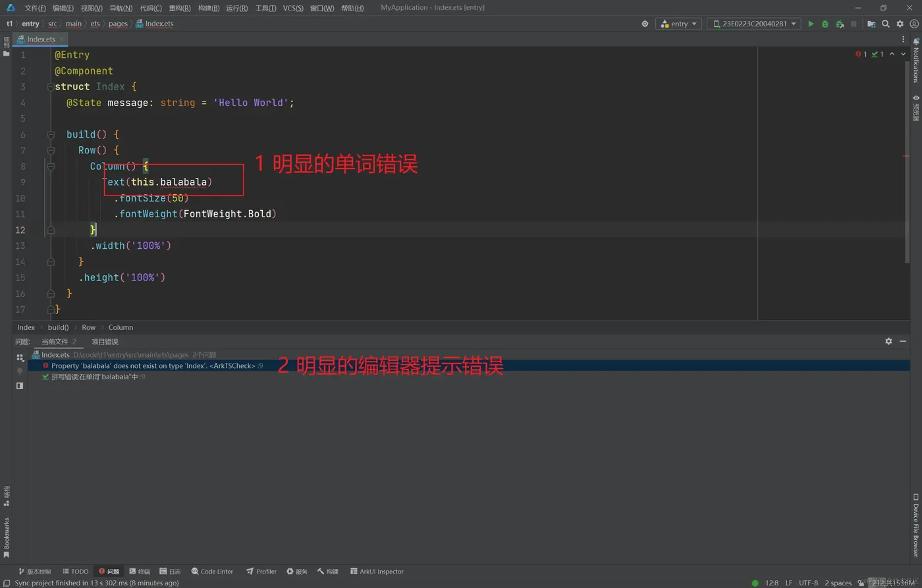Screen dimensions: 922x588
Task: Open the 重构(R) menu
Action: [180, 8]
